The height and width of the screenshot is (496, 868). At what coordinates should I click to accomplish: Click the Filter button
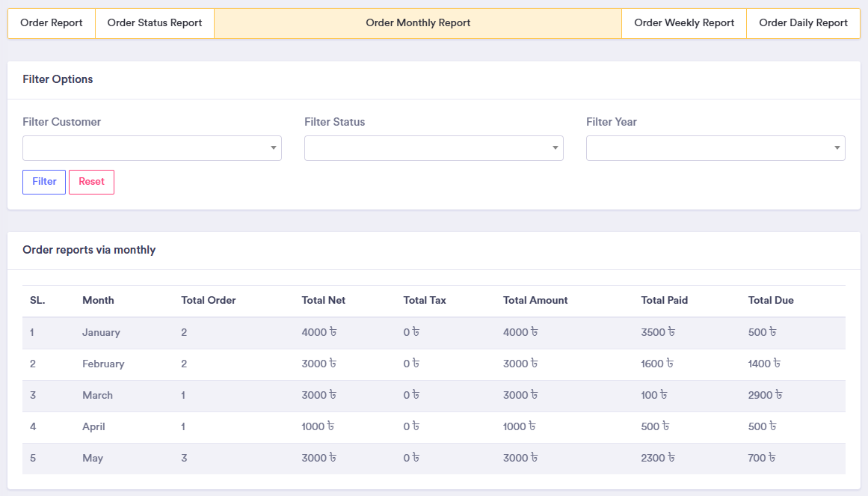[44, 182]
